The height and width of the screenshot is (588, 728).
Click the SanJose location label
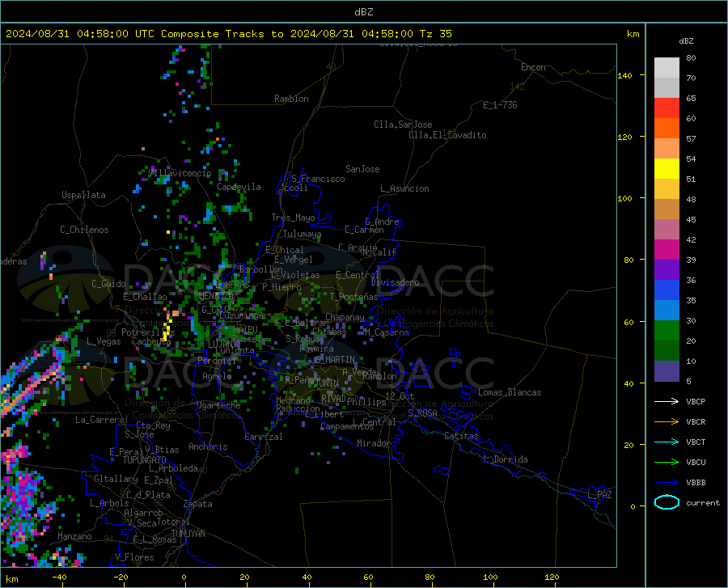362,169
